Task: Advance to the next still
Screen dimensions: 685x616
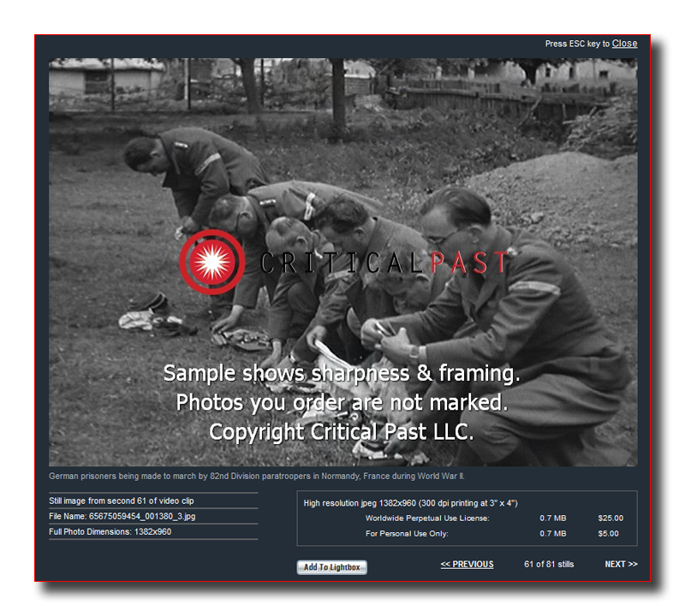Action: click(621, 564)
